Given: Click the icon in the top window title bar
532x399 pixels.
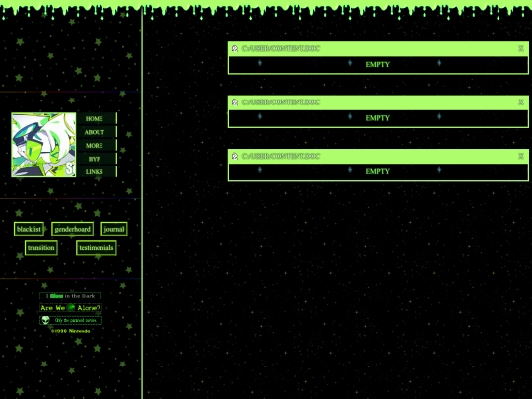Looking at the screenshot, I should click(234, 49).
